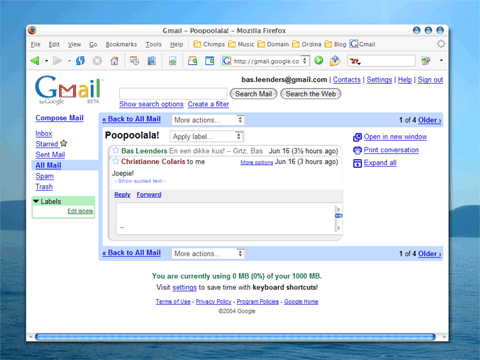
Task: Click inside the Gmail search text field
Action: tap(173, 94)
